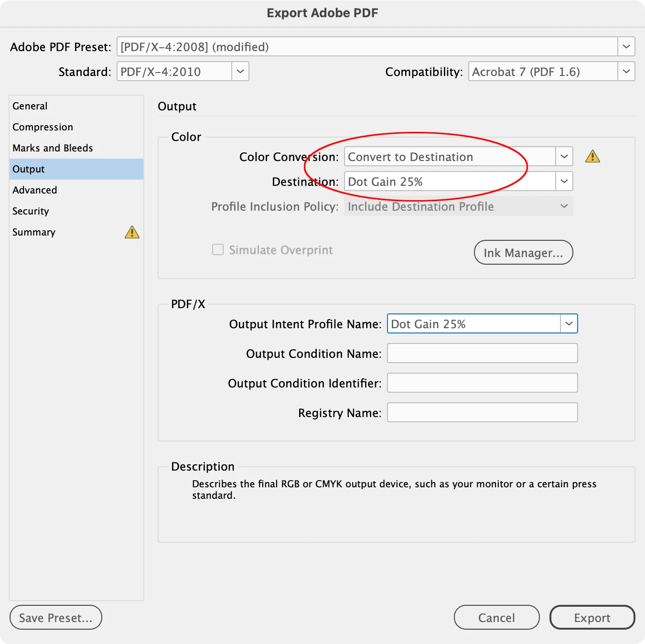
Task: Expand the Color Conversion dropdown
Action: click(x=459, y=157)
